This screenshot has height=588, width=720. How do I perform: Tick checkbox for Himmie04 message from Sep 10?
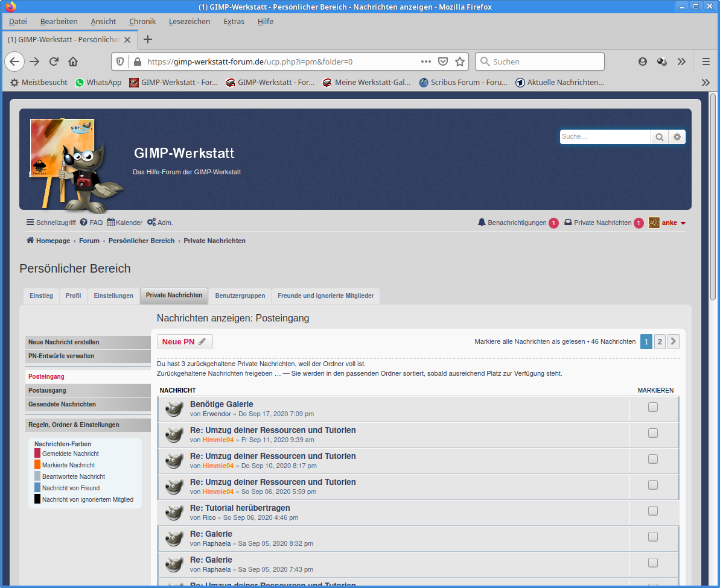pyautogui.click(x=652, y=459)
